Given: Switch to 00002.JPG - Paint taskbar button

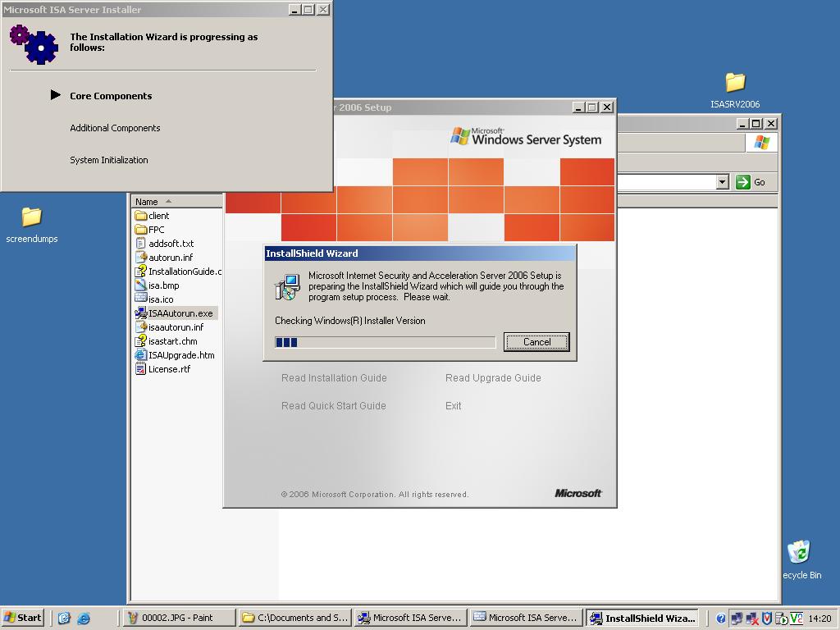Looking at the screenshot, I should click(179, 618).
